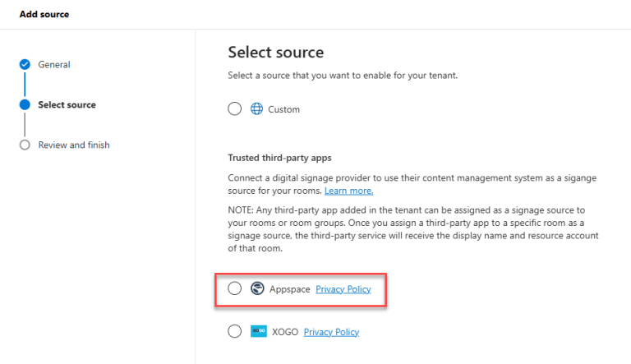Click the Add source panel title
Screen dimensions: 631x364
point(44,14)
